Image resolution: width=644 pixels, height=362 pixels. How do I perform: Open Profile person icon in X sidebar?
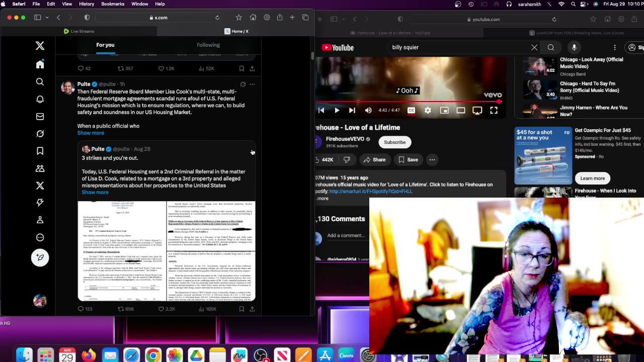click(40, 220)
